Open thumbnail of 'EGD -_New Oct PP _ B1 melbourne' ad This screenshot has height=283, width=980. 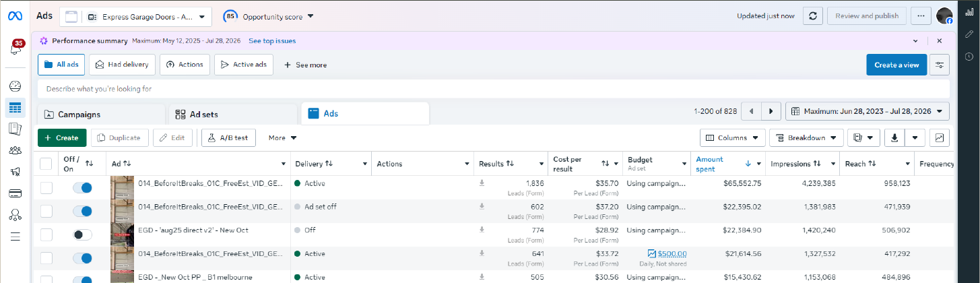coord(122,277)
